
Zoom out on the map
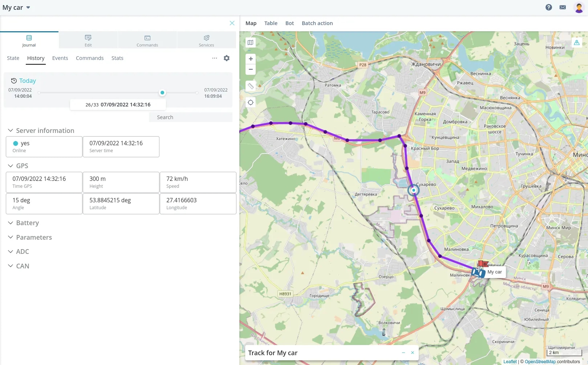[251, 69]
